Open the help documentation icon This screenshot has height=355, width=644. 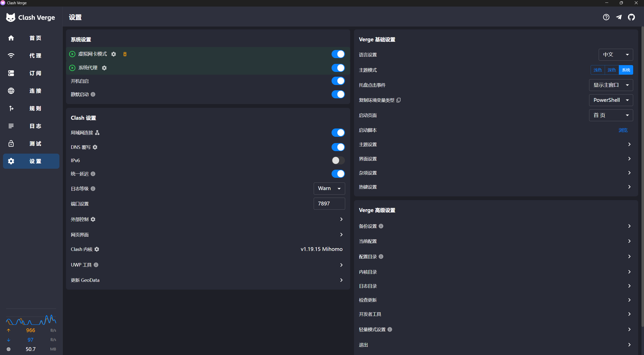(606, 17)
